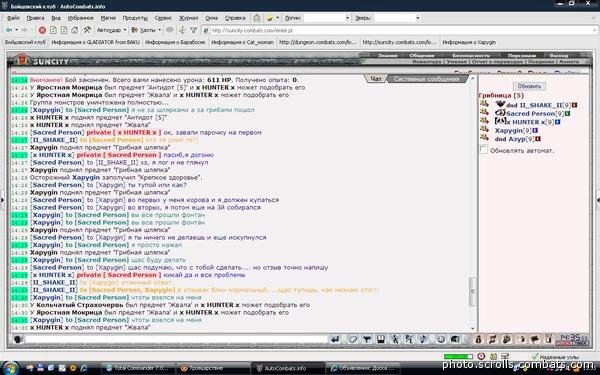Expand the dropdown arrow beside coin icon
Image resolution: width=600 pixels, height=375 pixels.
pos(277,18)
